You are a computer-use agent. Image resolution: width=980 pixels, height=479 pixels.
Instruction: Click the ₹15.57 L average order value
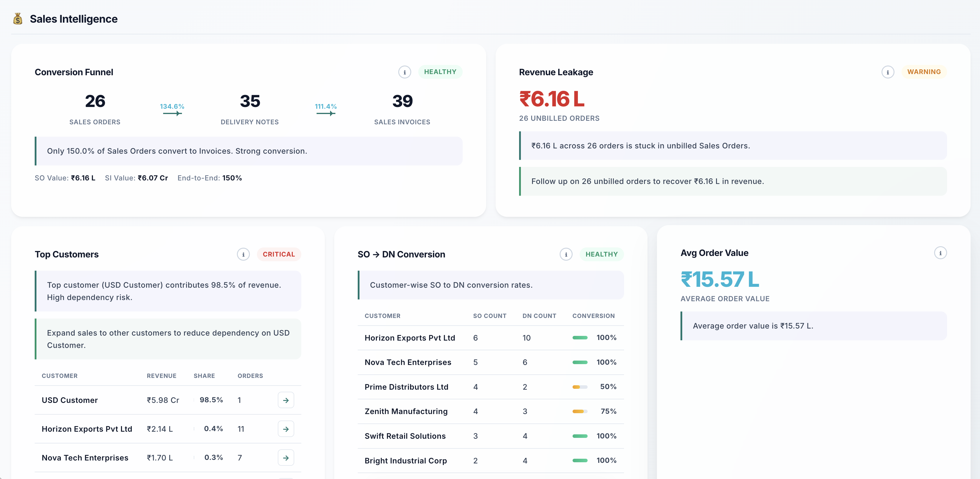(x=719, y=279)
